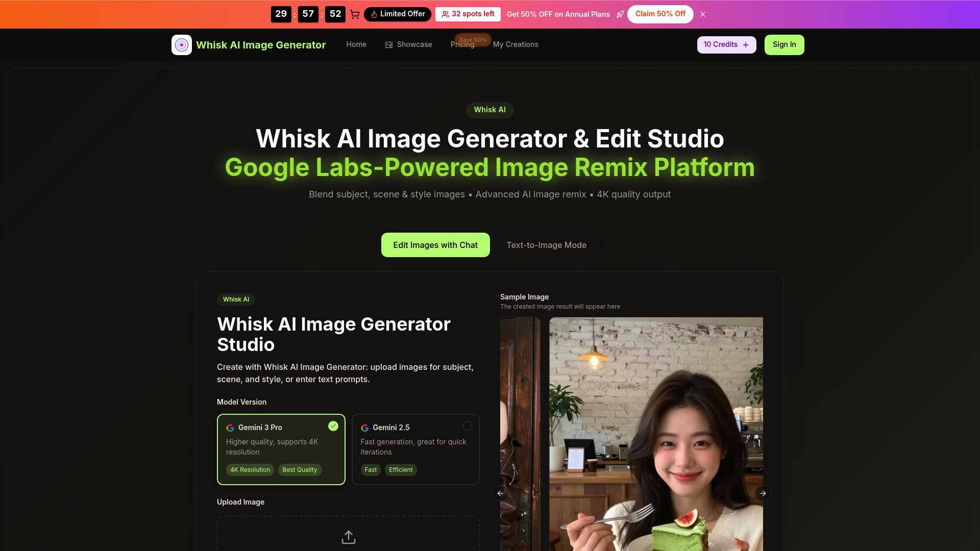Go back using the carousel left arrow

[x=500, y=493]
